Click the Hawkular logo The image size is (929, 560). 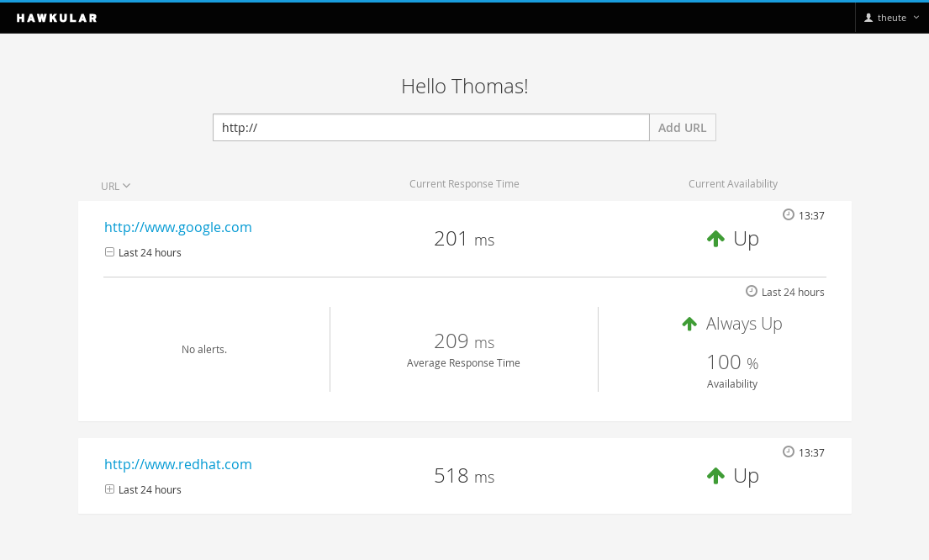coord(57,18)
